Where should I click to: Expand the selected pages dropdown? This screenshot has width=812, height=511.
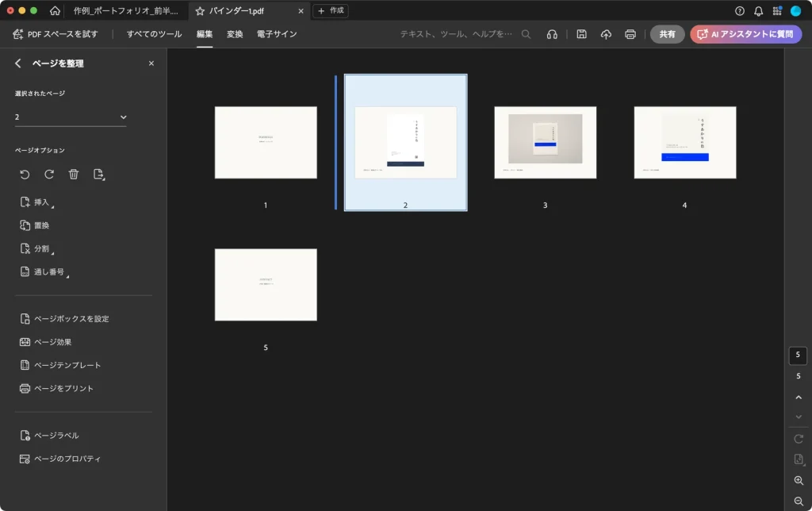pyautogui.click(x=71, y=117)
